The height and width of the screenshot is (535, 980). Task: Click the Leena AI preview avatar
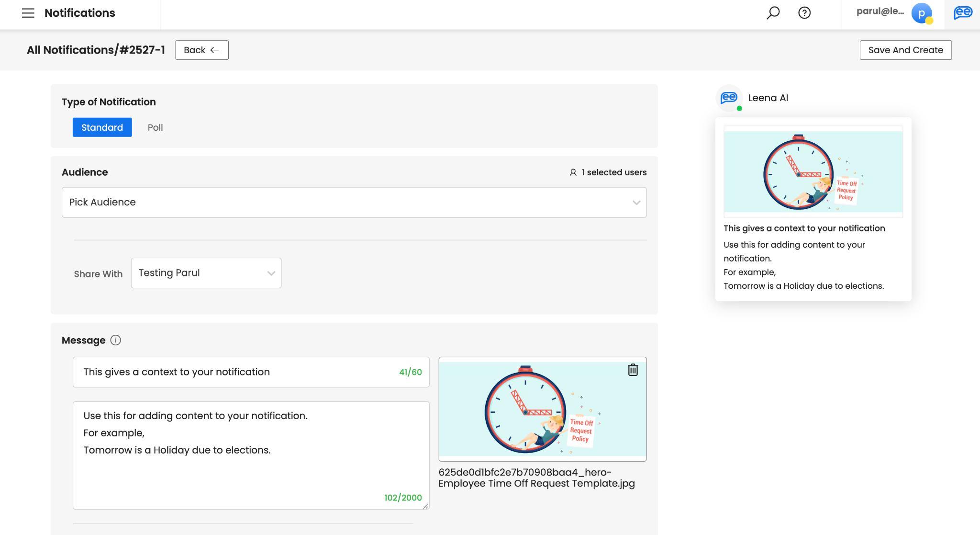tap(729, 98)
